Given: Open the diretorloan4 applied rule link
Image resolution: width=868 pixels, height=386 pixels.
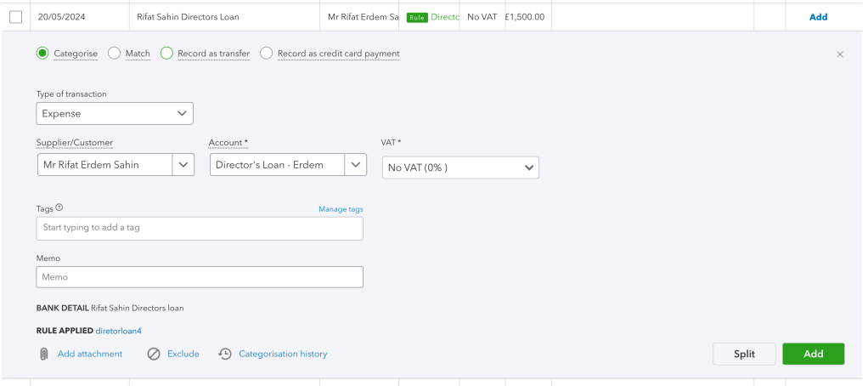Looking at the screenshot, I should click(118, 332).
